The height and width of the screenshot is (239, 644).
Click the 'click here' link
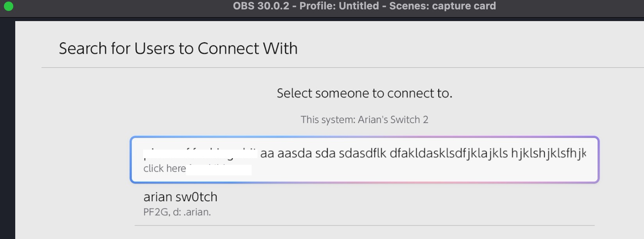tap(164, 168)
